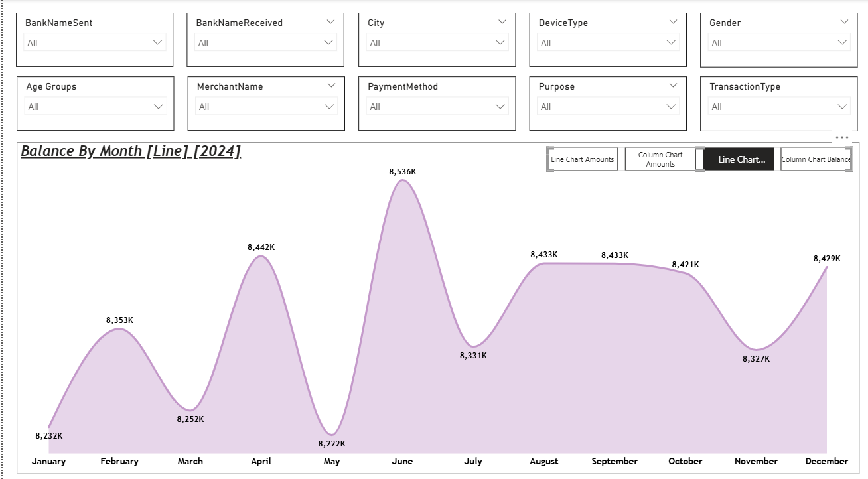
Task: Click the small chevron icon beside the DeviceType title
Action: pyautogui.click(x=673, y=22)
